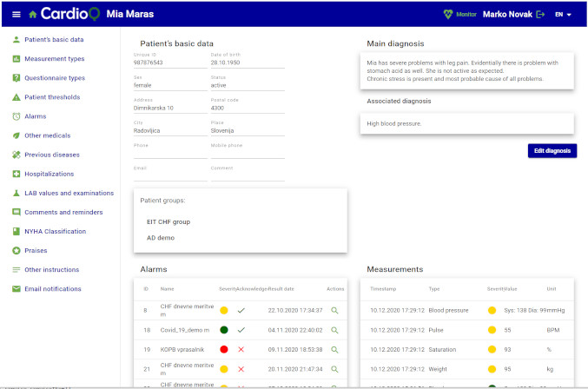The image size is (588, 389).
Task: Open Patient's basic data menu item
Action: pyautogui.click(x=54, y=39)
